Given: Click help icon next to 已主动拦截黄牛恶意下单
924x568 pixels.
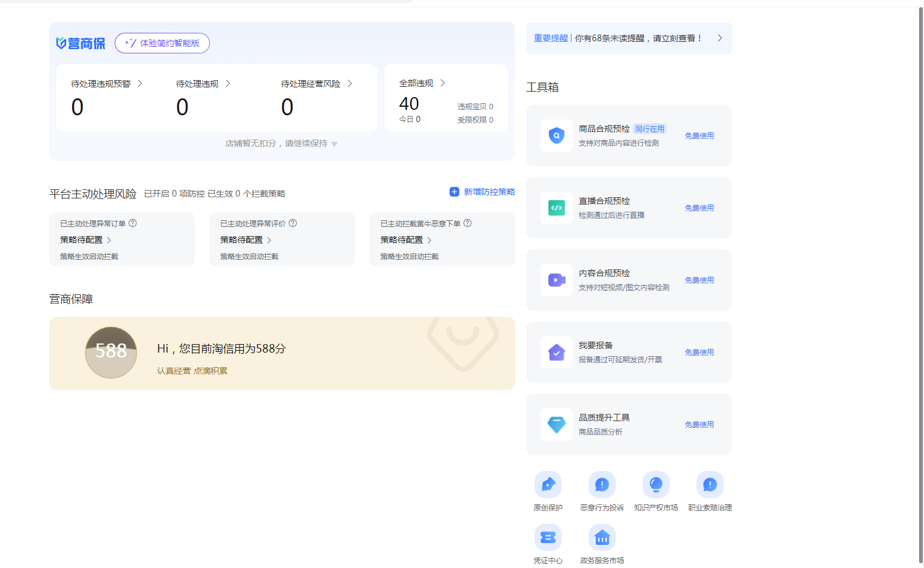Looking at the screenshot, I should tap(468, 223).
